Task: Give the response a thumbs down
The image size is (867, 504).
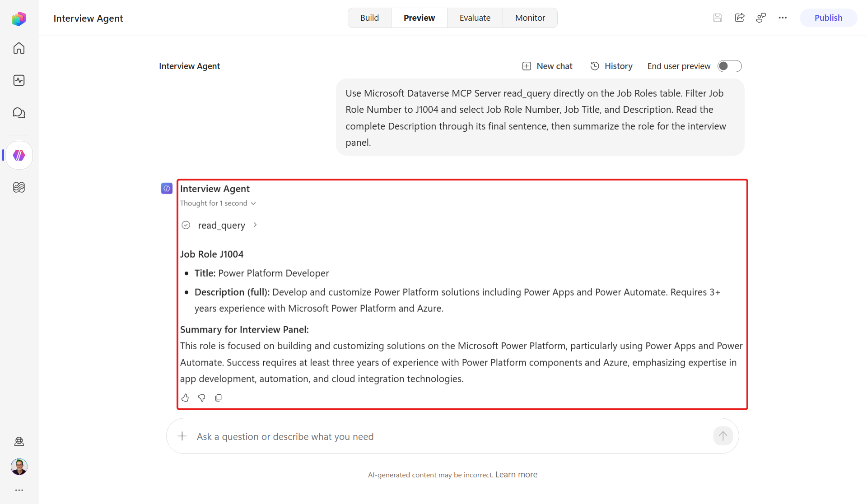Action: [202, 398]
